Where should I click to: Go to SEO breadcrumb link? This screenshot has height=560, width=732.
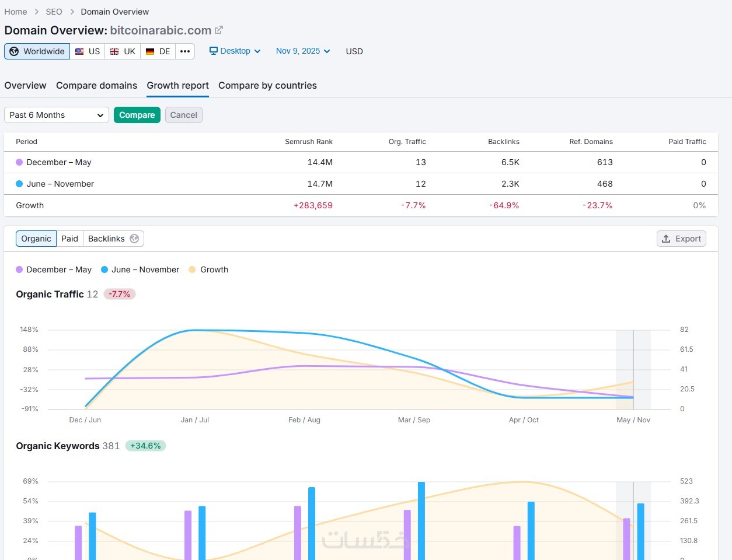pos(54,12)
